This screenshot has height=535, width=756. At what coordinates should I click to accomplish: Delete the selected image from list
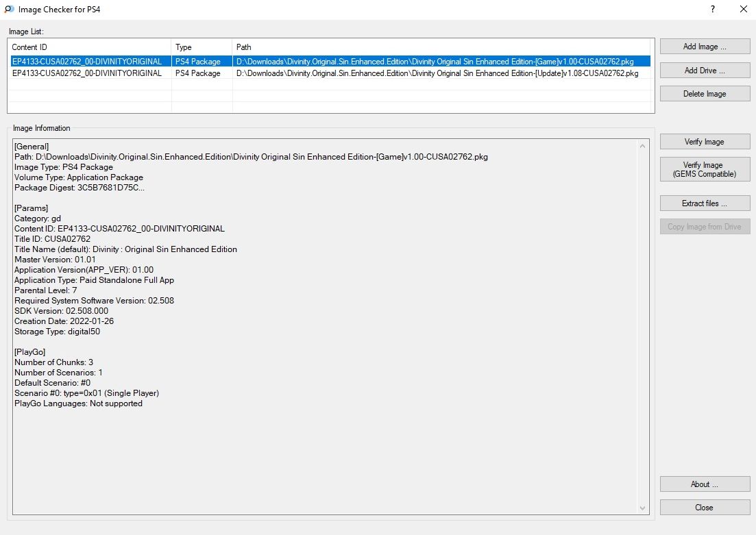(705, 93)
